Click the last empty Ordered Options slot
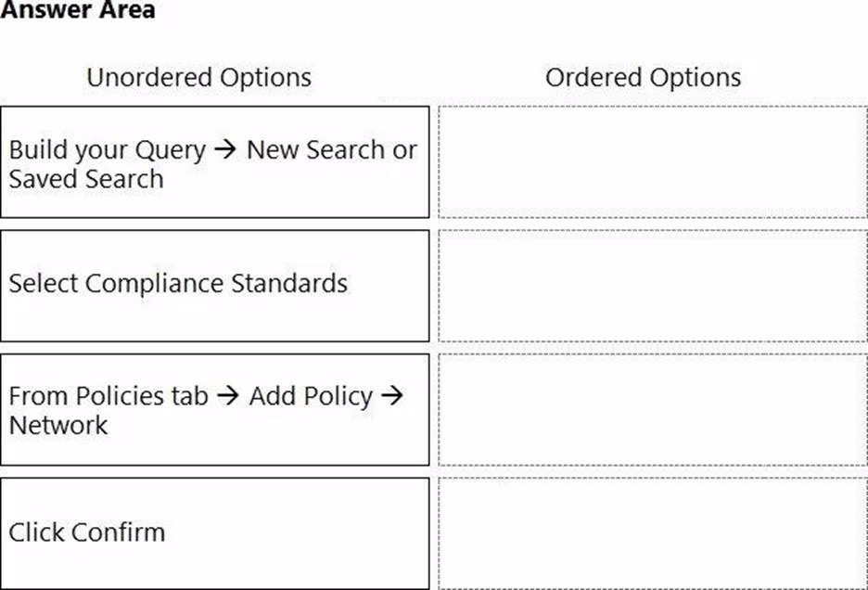Screen dimensions: 868x590 point(652,532)
